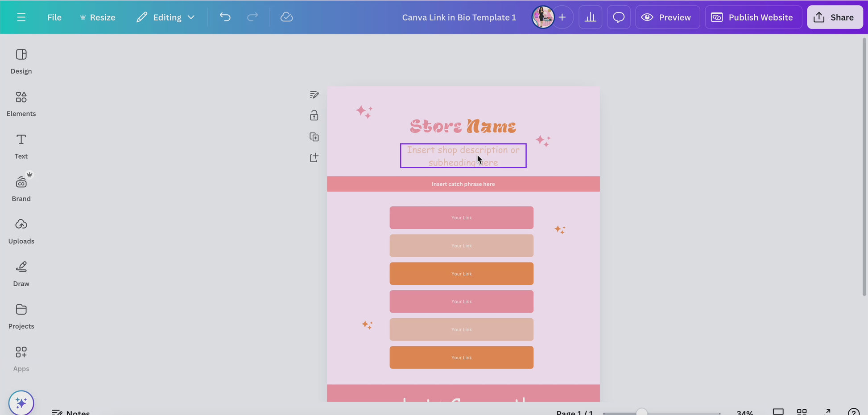
Task: Open the main hamburger menu
Action: pyautogui.click(x=21, y=17)
